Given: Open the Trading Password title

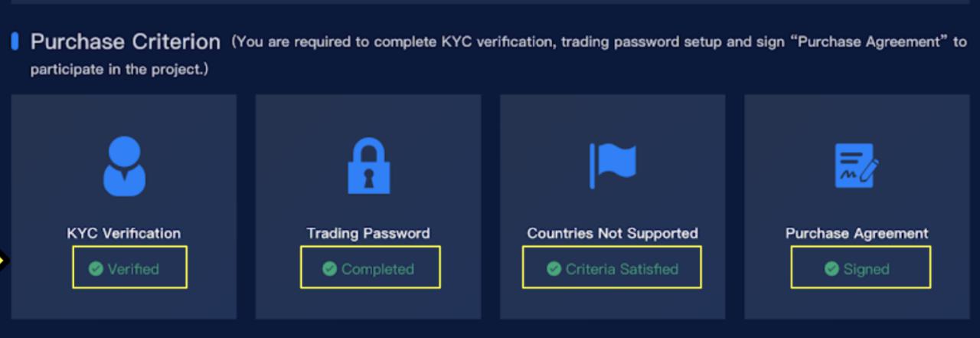Looking at the screenshot, I should [368, 233].
